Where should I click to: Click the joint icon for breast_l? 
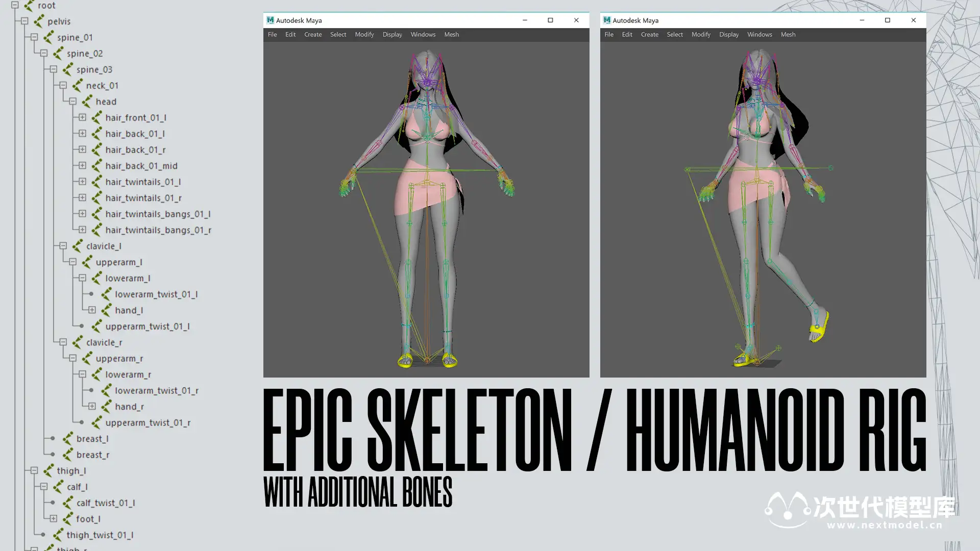point(67,439)
